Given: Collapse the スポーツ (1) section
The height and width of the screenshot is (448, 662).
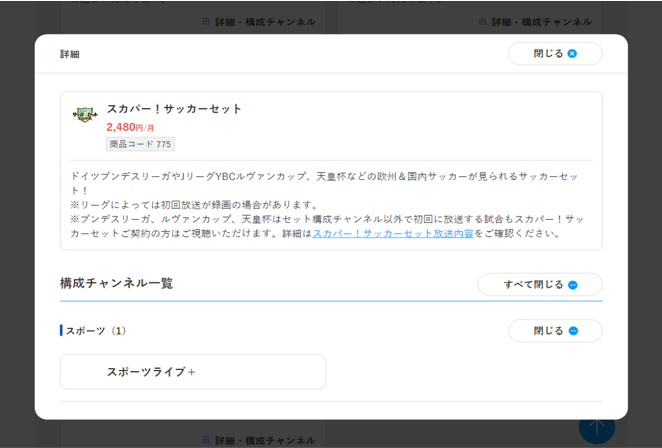Looking at the screenshot, I should (x=555, y=331).
